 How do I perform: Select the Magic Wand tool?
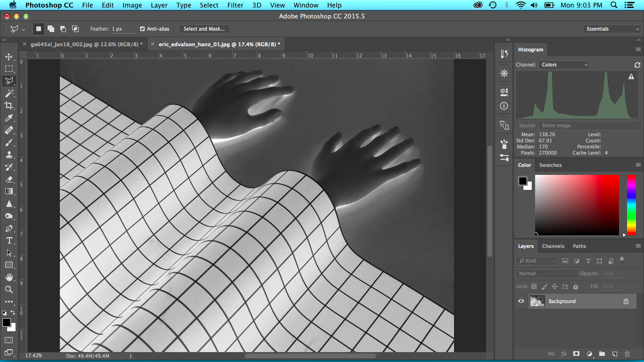[x=9, y=93]
